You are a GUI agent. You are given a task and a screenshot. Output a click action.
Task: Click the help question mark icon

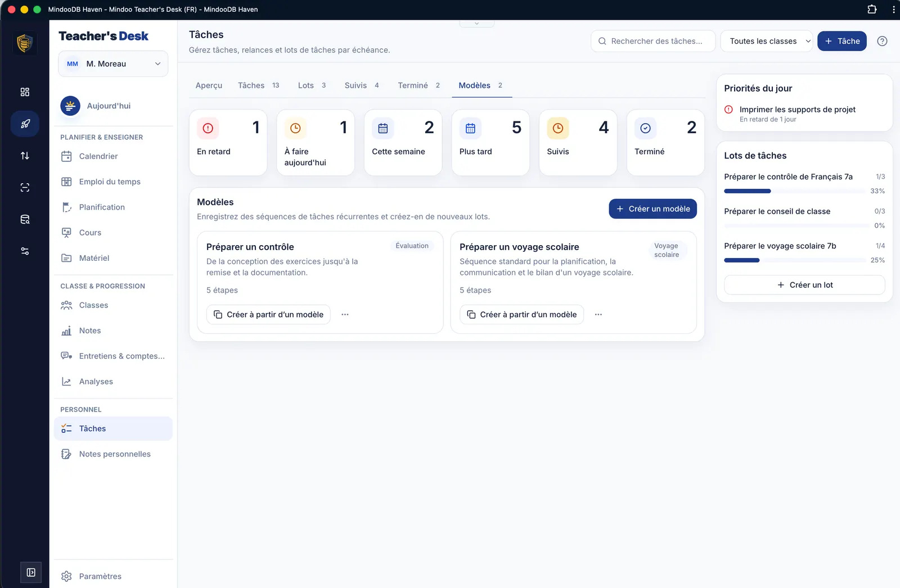point(882,41)
